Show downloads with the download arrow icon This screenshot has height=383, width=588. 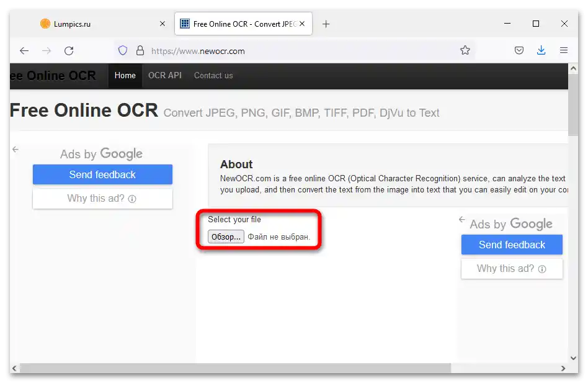click(541, 50)
